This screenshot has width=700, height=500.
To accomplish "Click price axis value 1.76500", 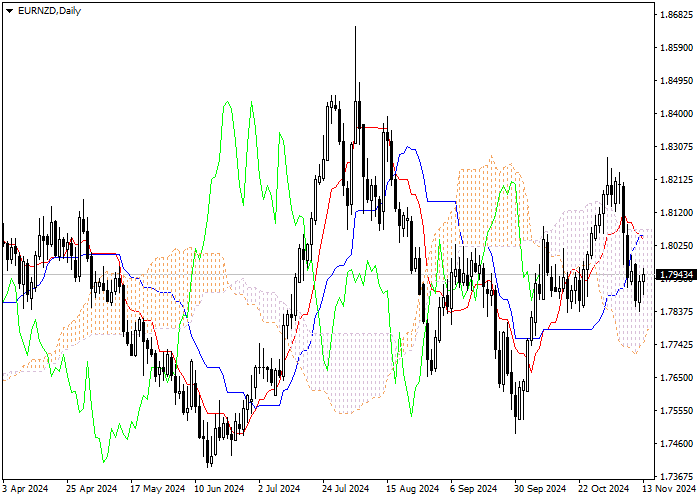I will (x=676, y=378).
